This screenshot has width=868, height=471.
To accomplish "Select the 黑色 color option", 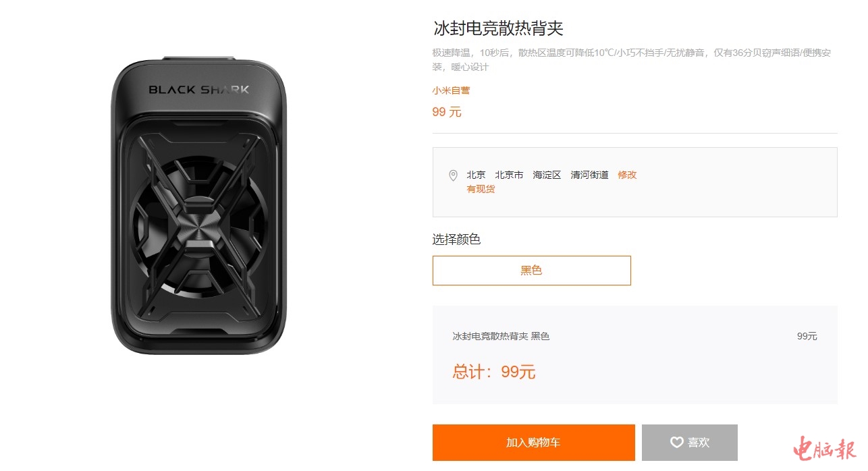I will coord(532,271).
